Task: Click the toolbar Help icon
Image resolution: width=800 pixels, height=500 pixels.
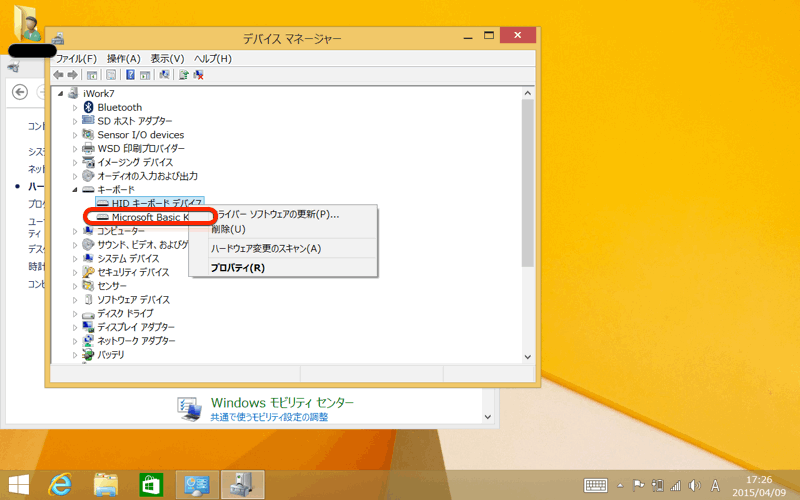Action: pos(130,74)
